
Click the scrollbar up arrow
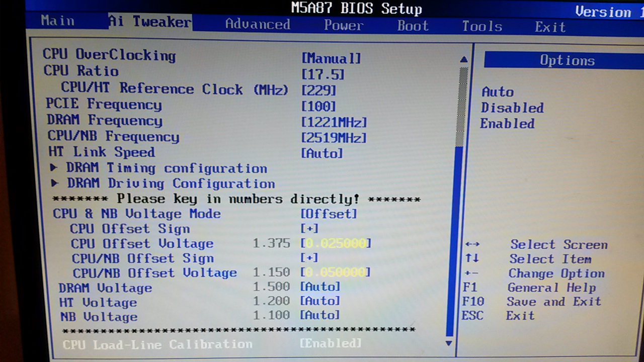tap(464, 59)
